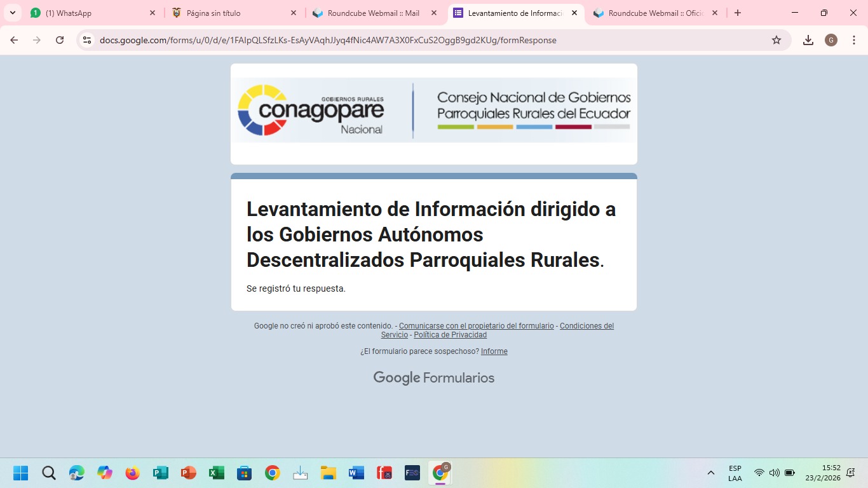This screenshot has width=868, height=488.
Task: Show hidden system tray icons chevron
Action: click(711, 473)
